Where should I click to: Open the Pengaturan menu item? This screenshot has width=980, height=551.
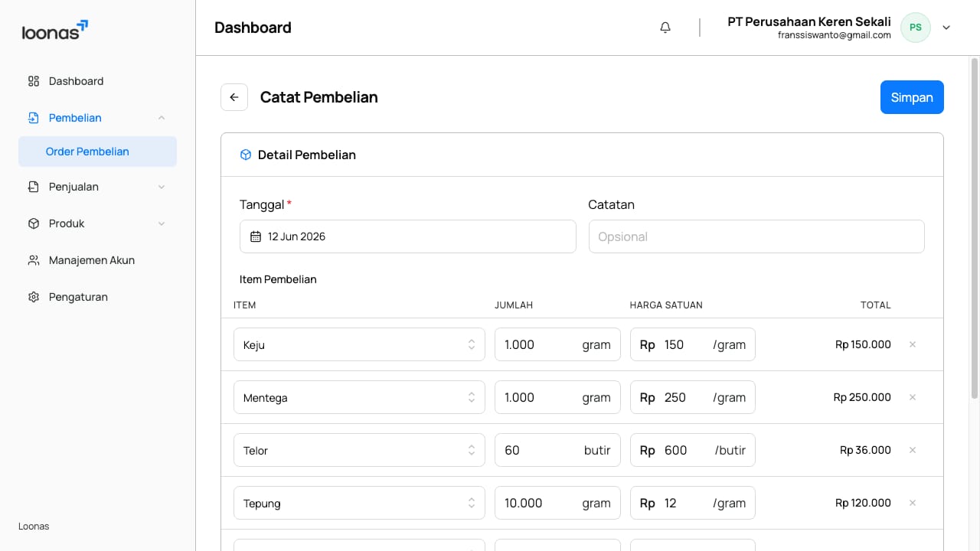[x=97, y=297]
